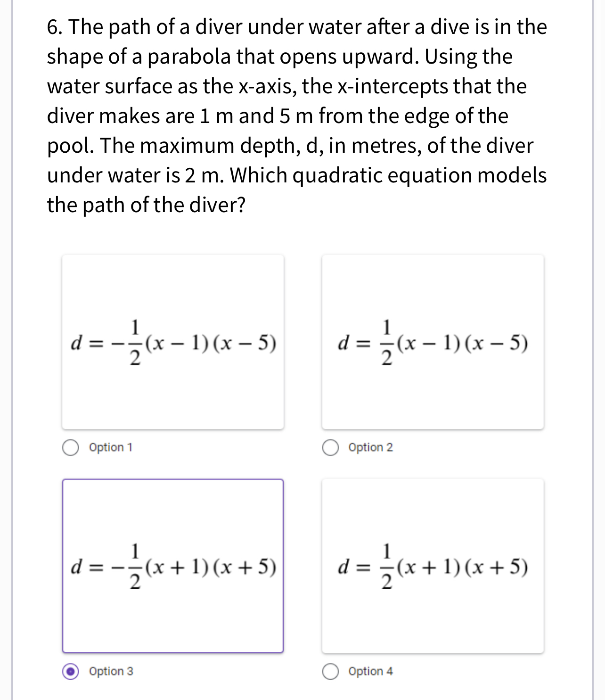Click the 'Option 3' text label
605x700 pixels.
(x=111, y=671)
